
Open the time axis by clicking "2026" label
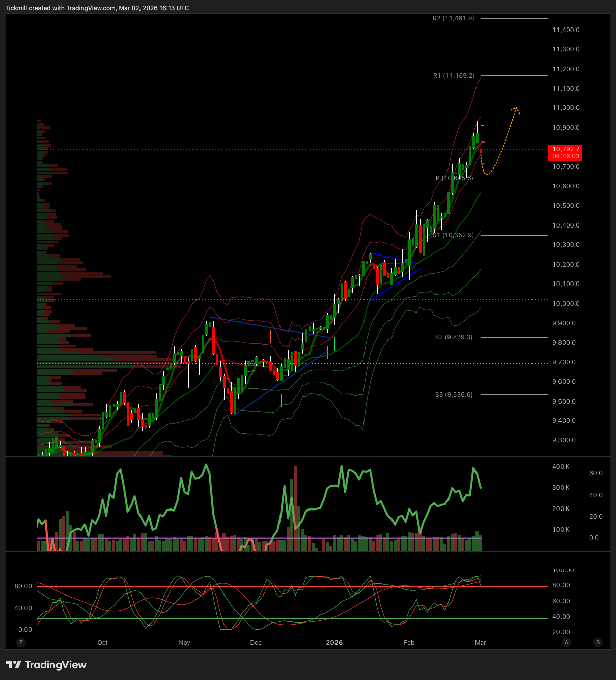tap(334, 643)
